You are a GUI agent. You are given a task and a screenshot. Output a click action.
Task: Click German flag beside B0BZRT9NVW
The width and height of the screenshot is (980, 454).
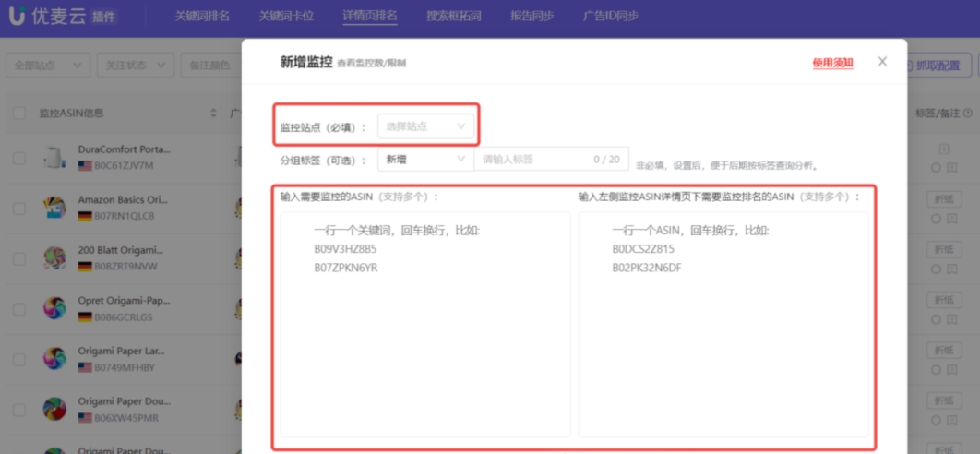click(85, 267)
